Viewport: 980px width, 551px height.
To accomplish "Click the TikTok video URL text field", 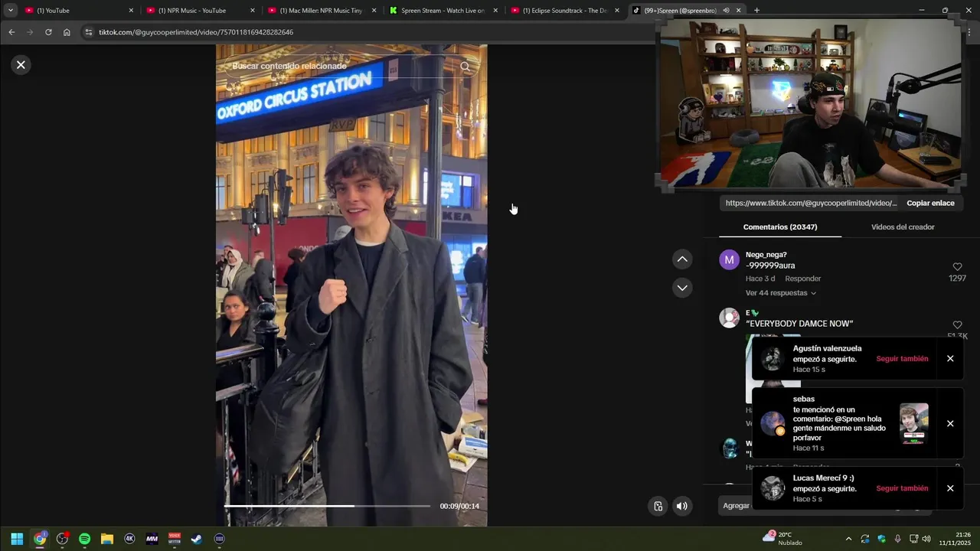I will [811, 203].
